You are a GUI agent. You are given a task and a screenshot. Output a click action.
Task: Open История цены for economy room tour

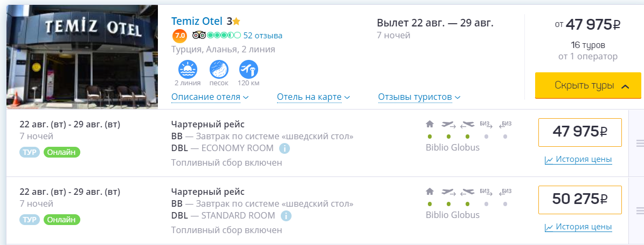point(578,160)
